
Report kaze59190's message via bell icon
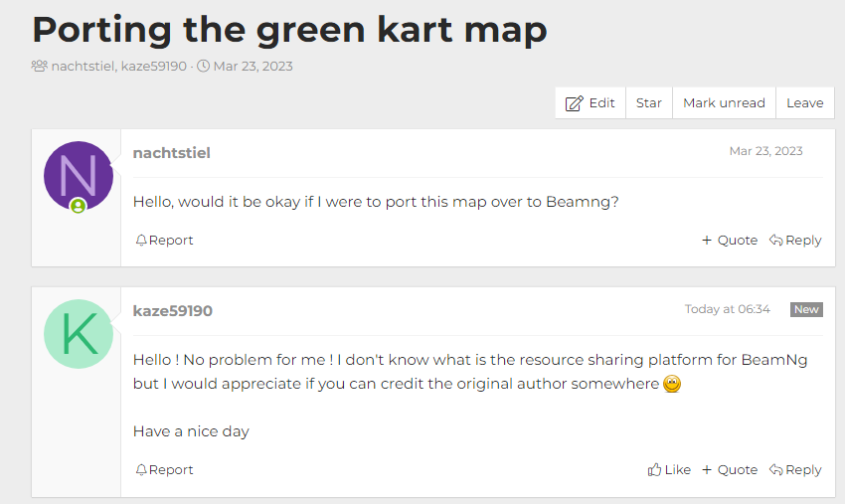(x=141, y=470)
